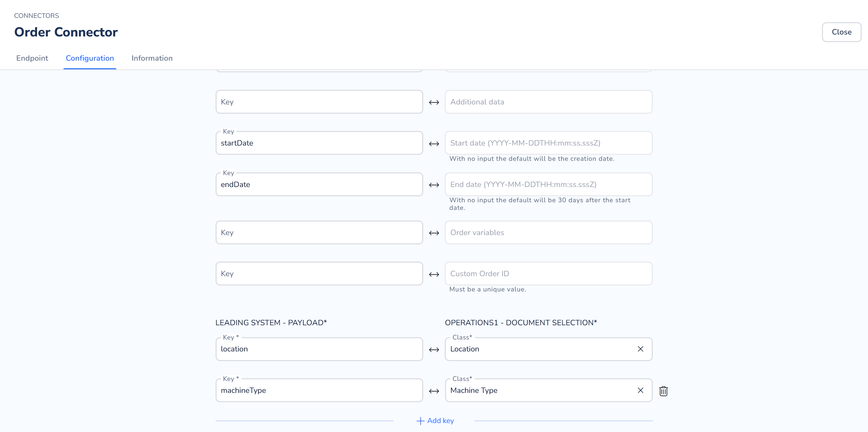Click the End date placeholder field
Viewport: 868px width, 432px height.
548,184
